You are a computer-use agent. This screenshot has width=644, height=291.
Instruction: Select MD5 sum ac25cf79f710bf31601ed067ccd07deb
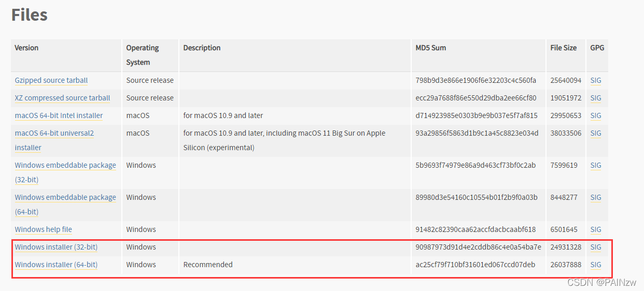coord(475,265)
